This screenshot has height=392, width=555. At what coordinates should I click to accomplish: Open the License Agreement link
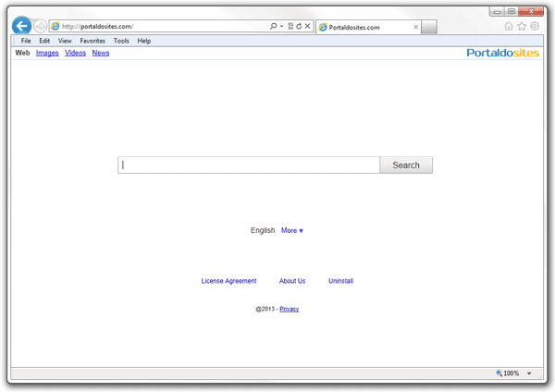(228, 281)
